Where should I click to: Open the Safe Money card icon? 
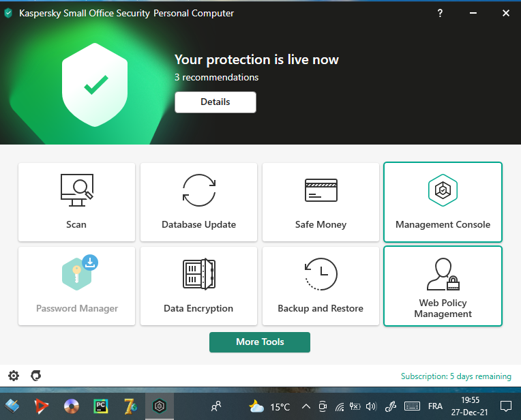coord(321,190)
